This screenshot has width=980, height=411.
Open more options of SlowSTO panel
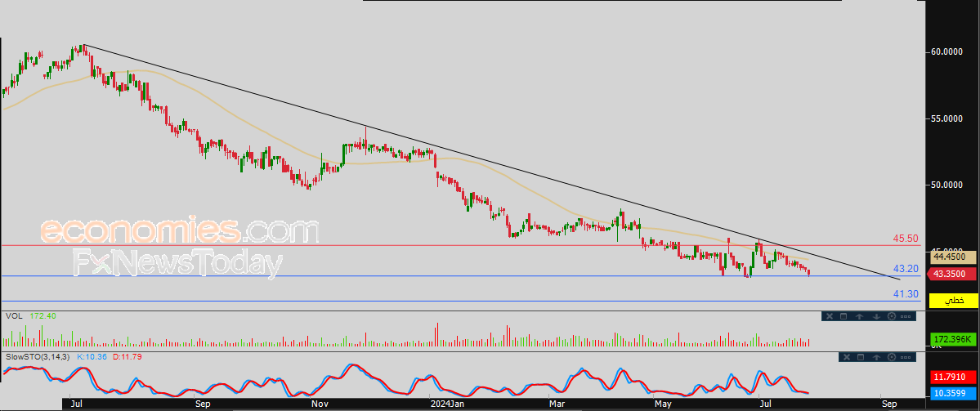tap(906, 357)
